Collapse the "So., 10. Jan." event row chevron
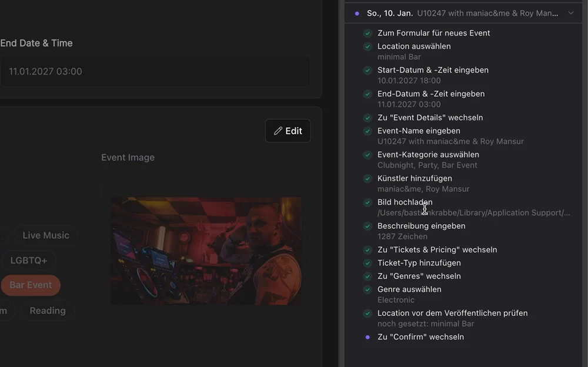 point(571,13)
